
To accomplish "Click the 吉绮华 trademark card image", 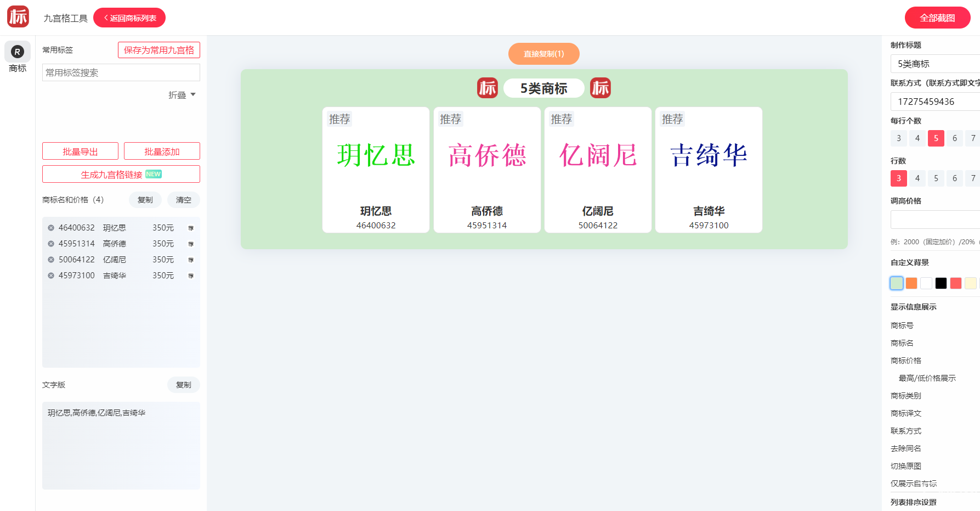I will [x=709, y=155].
